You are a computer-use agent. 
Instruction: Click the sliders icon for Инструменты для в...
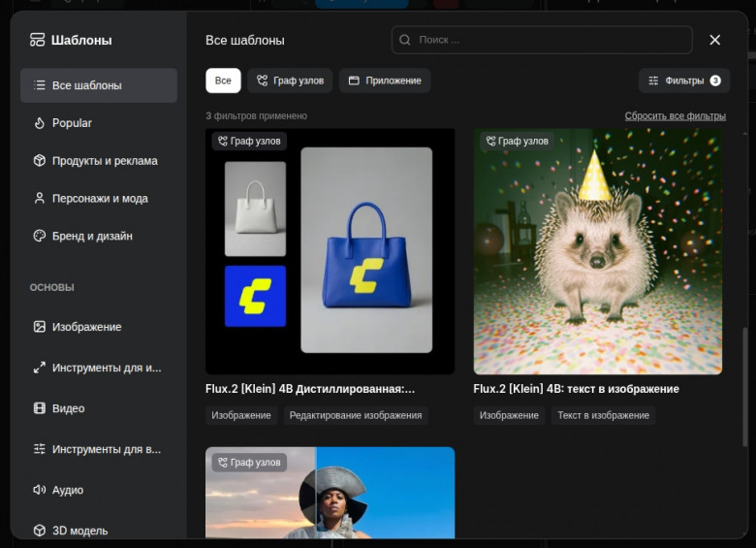pos(39,449)
